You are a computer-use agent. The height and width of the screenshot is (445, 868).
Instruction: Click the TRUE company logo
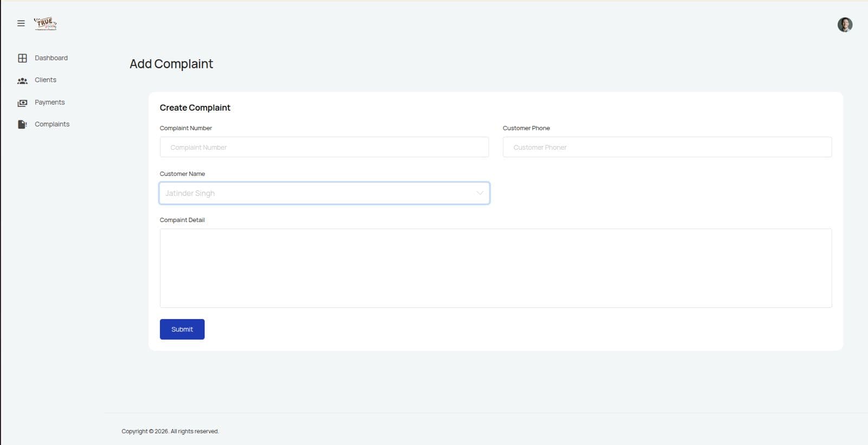click(46, 23)
